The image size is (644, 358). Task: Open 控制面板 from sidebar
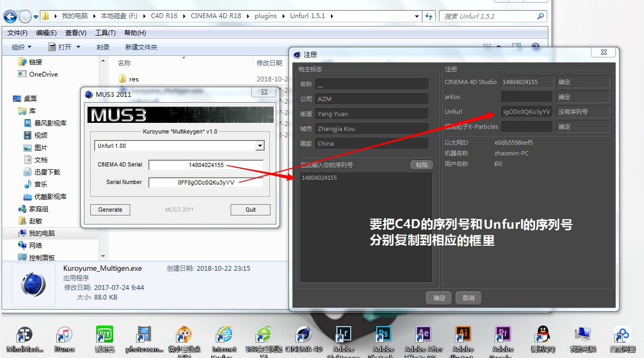click(37, 257)
